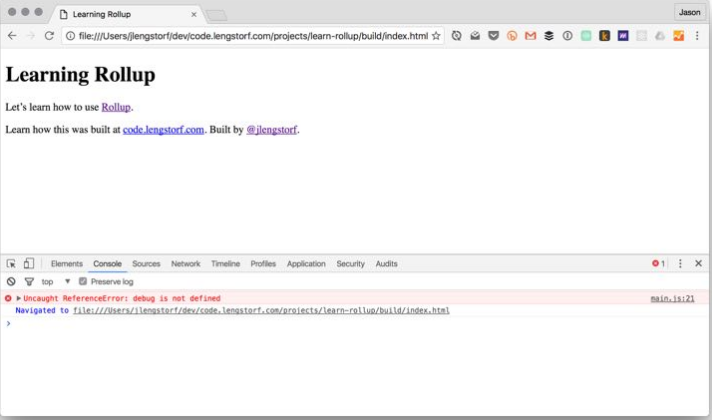Follow the Rollup link

[116, 107]
